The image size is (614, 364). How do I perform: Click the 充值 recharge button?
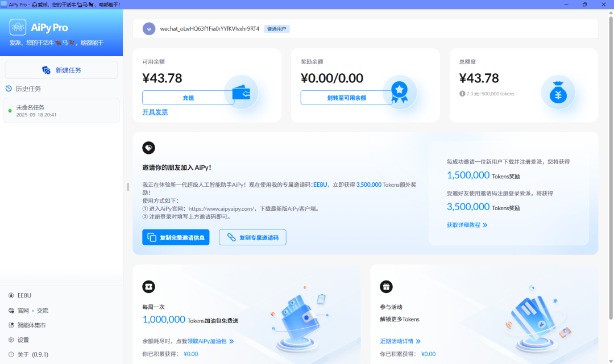(x=188, y=98)
